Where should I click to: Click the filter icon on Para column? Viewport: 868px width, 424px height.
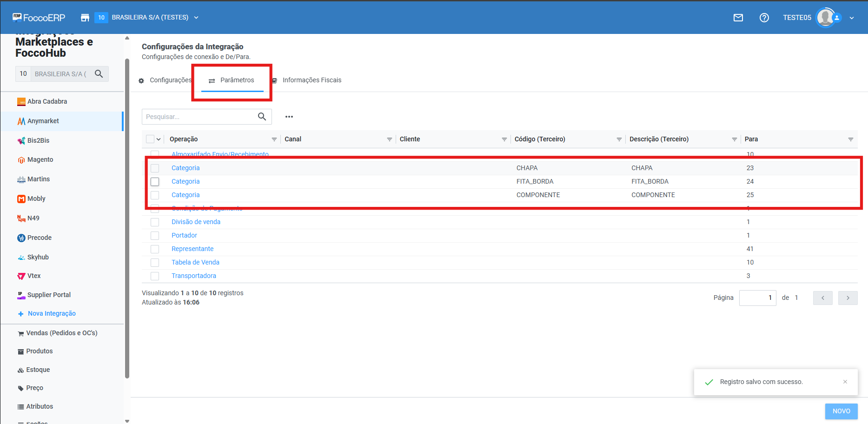(x=850, y=139)
